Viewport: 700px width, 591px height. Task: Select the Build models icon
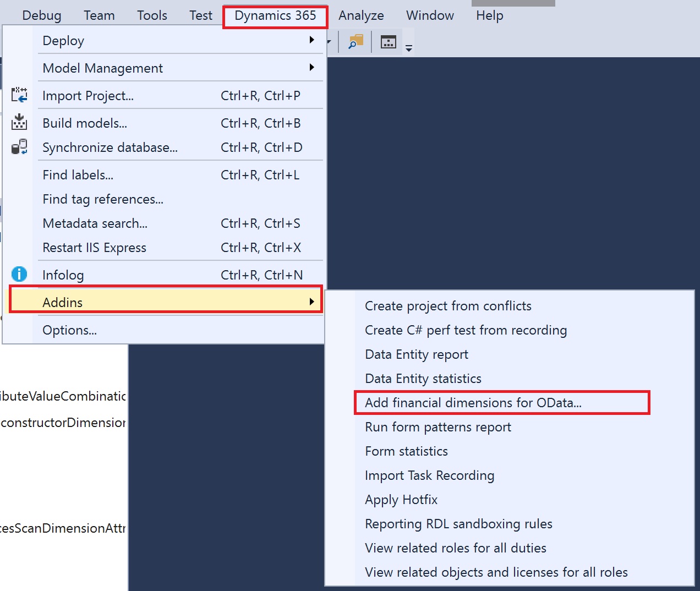click(x=19, y=122)
